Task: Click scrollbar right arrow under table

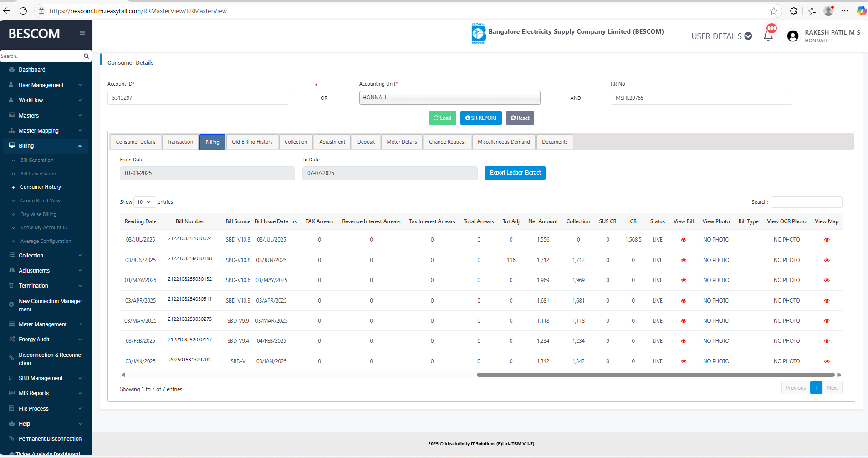Action: point(839,375)
